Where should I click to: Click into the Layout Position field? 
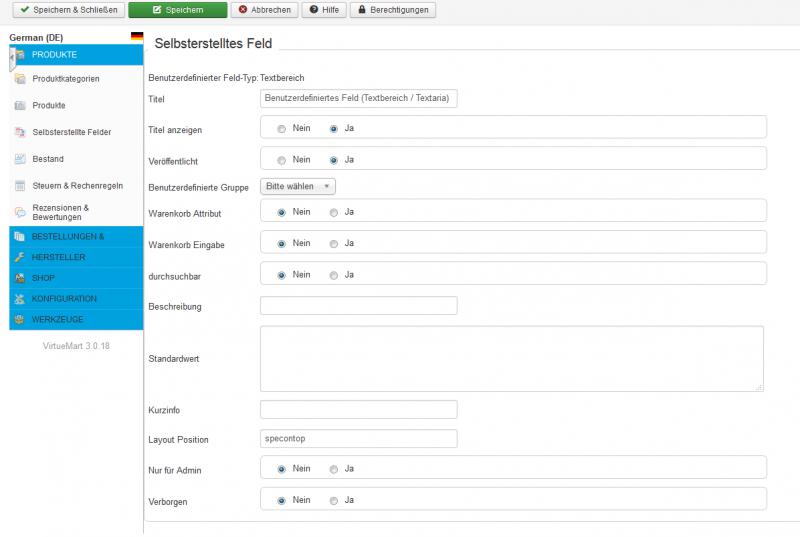coord(358,439)
